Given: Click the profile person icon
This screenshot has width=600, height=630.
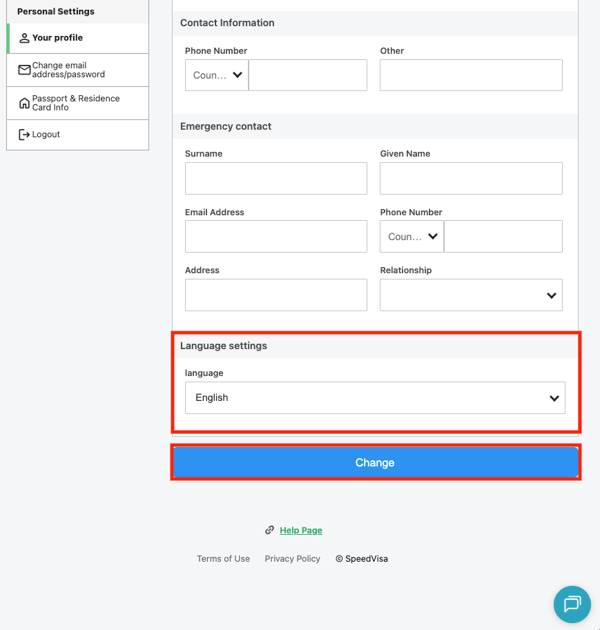Looking at the screenshot, I should (24, 38).
